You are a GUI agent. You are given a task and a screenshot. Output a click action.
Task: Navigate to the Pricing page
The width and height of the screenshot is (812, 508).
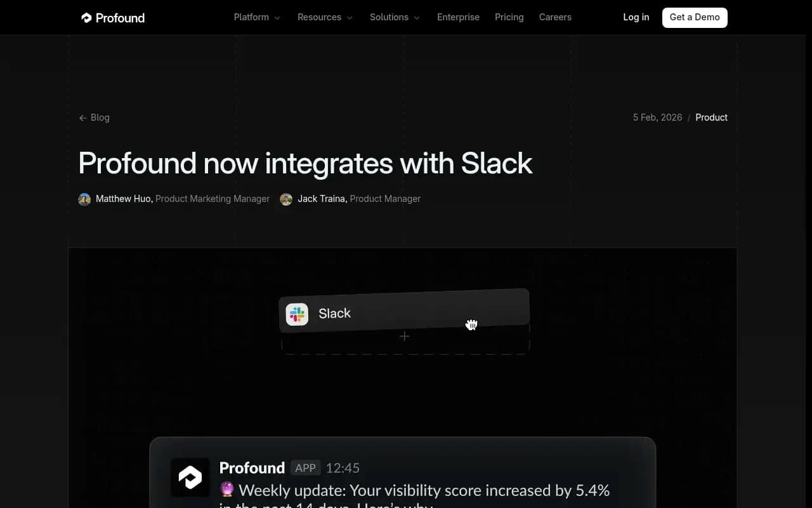coord(509,17)
